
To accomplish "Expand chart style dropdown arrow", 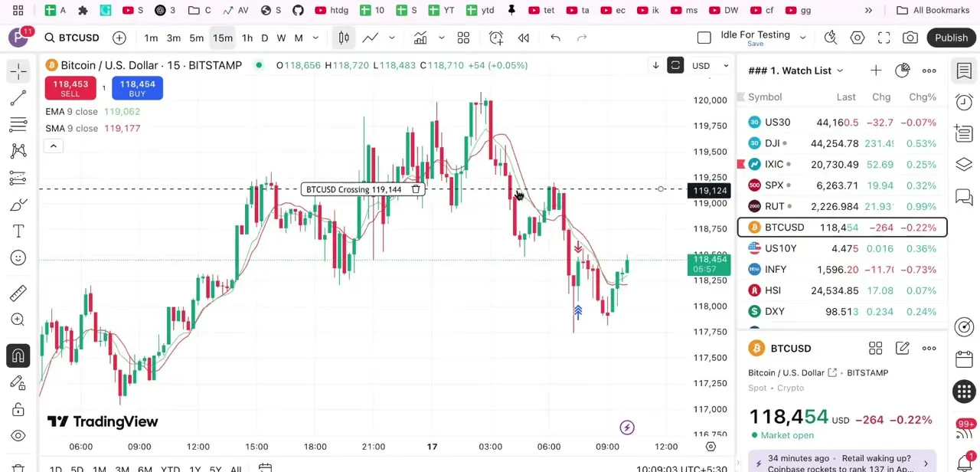I will coord(392,38).
